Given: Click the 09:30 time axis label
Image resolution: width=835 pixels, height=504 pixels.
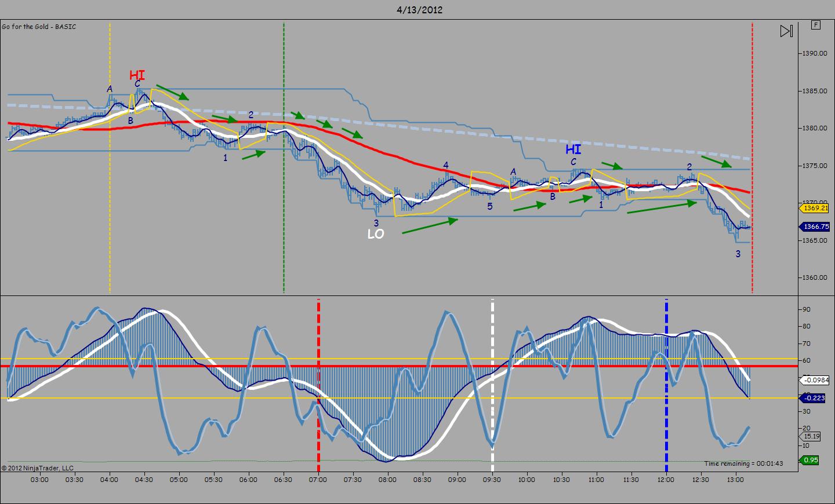Looking at the screenshot, I should pyautogui.click(x=492, y=480).
